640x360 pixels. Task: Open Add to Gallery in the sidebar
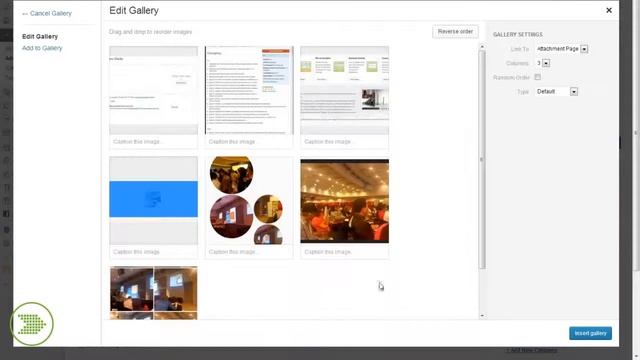42,48
